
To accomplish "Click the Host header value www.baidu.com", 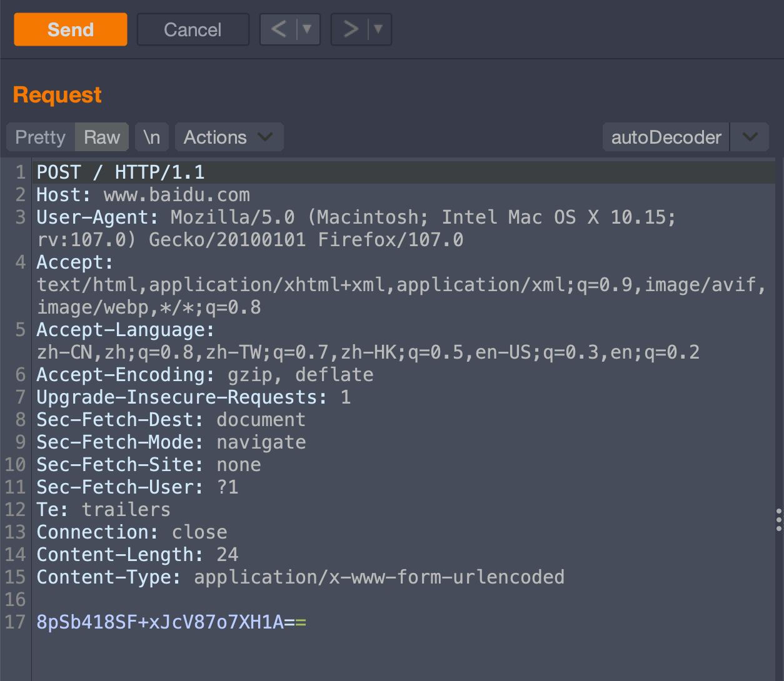I will 176,195.
